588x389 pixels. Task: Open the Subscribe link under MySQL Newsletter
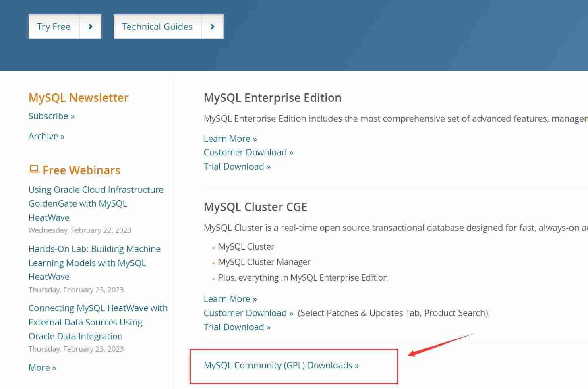[48, 116]
